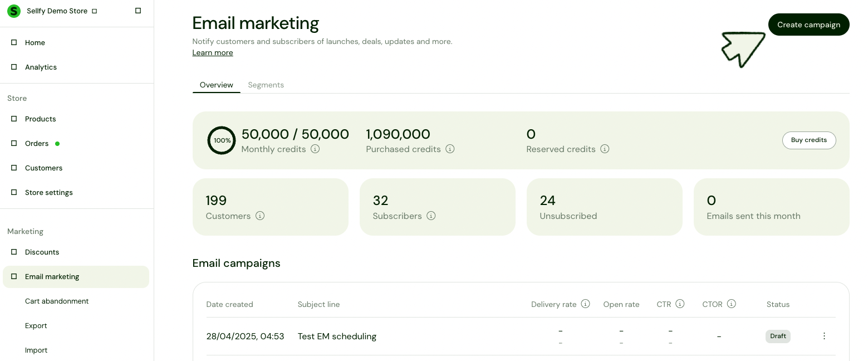Show Subscribers count info icon
Image resolution: width=868 pixels, height=361 pixels.
431,216
